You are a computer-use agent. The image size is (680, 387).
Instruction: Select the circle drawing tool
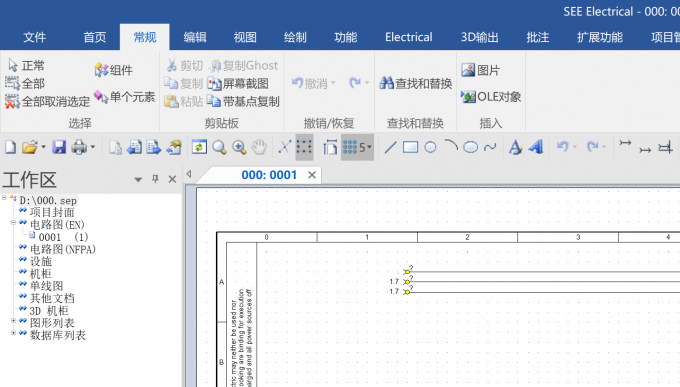pyautogui.click(x=430, y=148)
